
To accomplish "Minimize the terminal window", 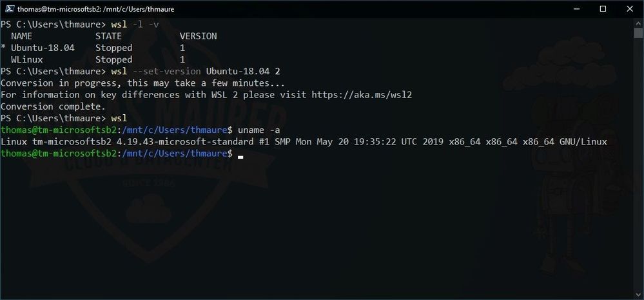I will point(576,8).
